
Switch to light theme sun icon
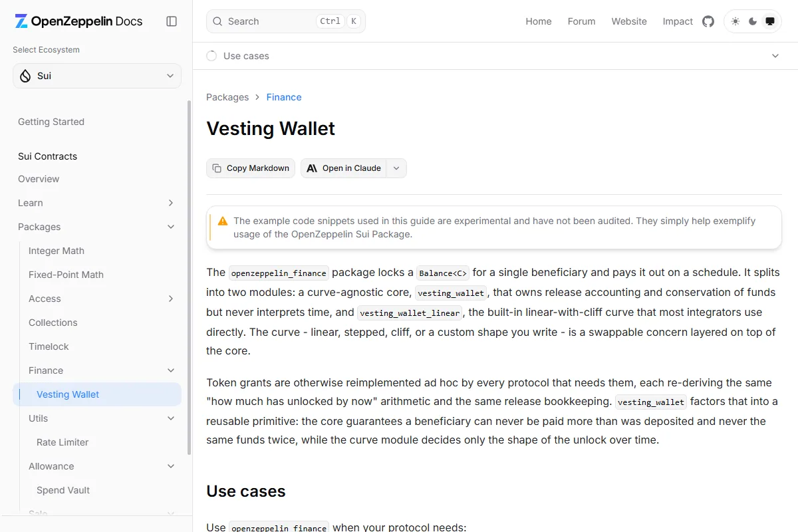point(735,21)
